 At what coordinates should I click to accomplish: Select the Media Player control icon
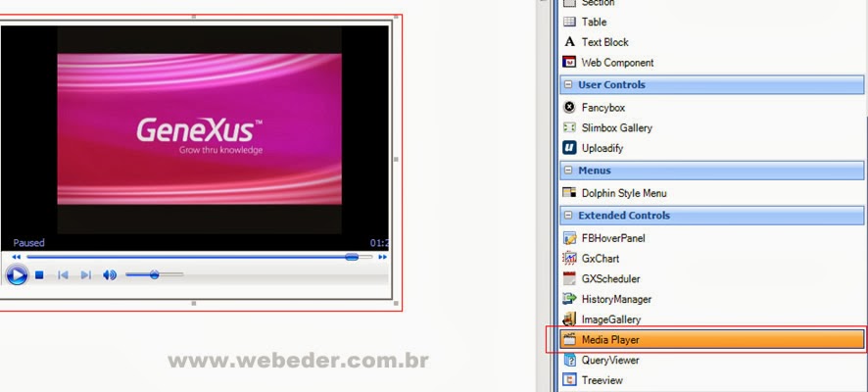pos(569,339)
